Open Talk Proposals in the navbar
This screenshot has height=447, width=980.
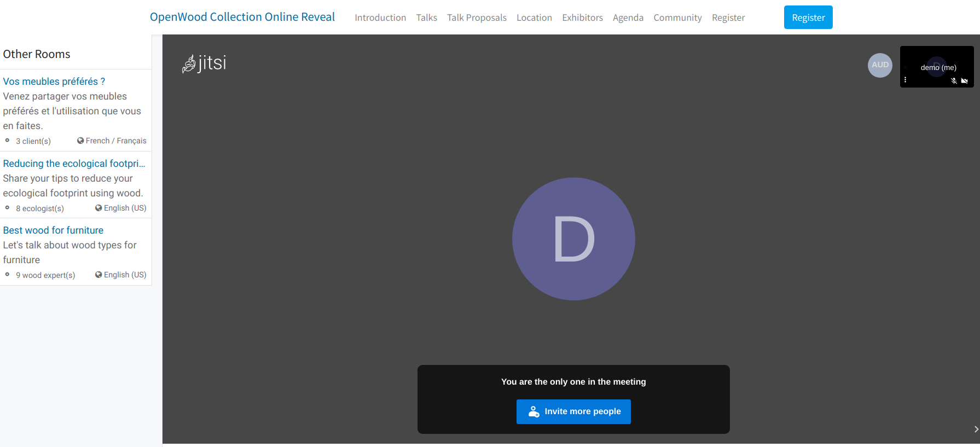coord(477,18)
